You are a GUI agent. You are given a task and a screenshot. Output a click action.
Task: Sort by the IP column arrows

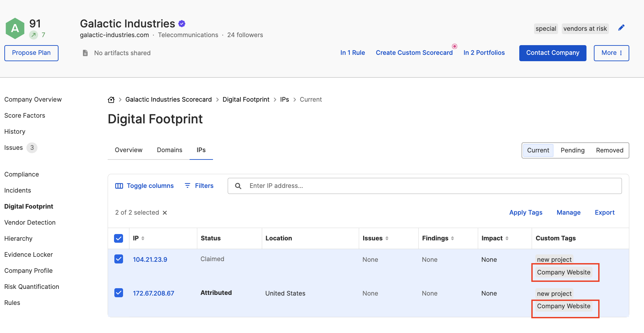(x=143, y=238)
